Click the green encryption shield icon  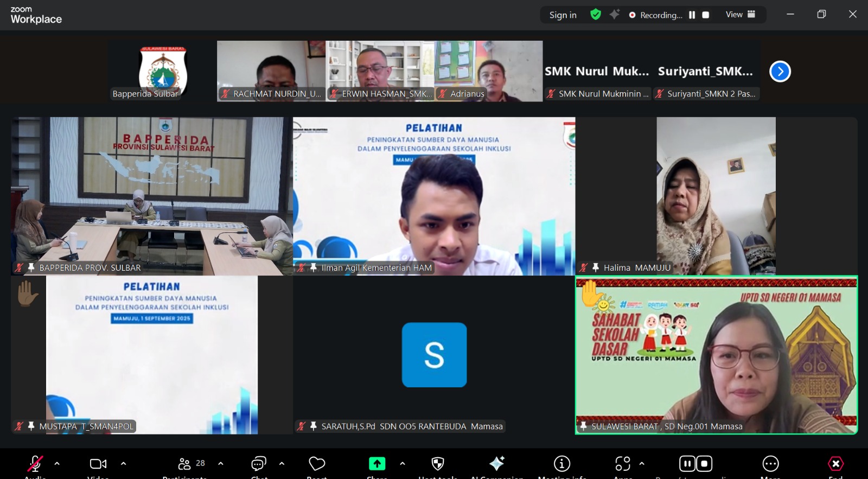coord(596,15)
